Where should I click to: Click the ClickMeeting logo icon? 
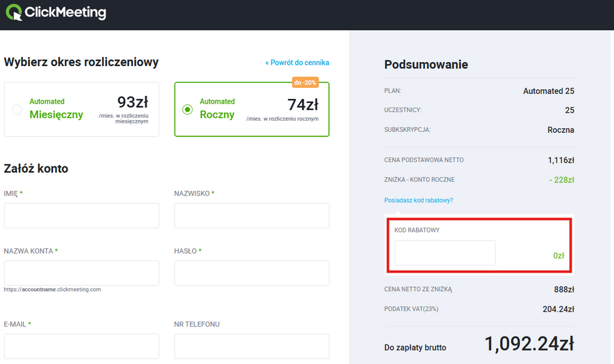pyautogui.click(x=14, y=12)
